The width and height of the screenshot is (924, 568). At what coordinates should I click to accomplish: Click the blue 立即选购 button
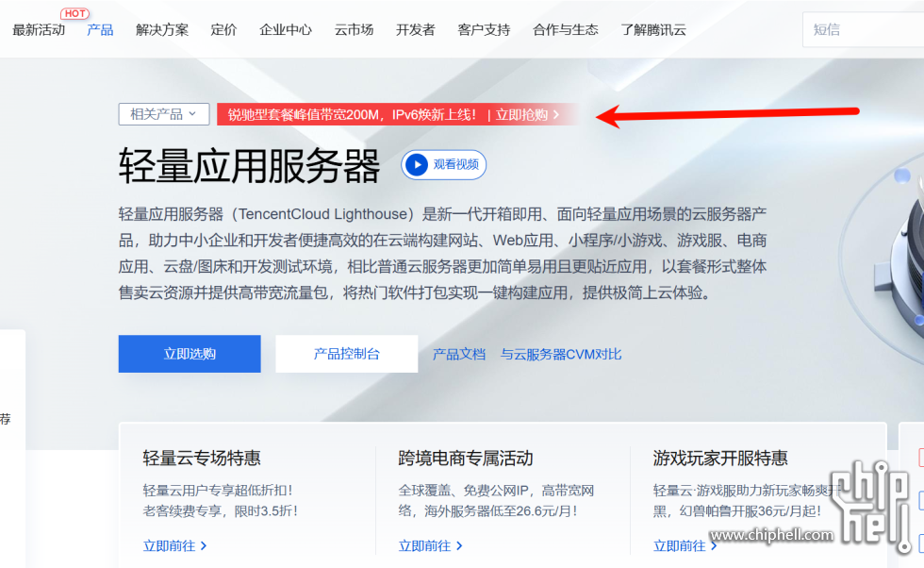(x=190, y=354)
